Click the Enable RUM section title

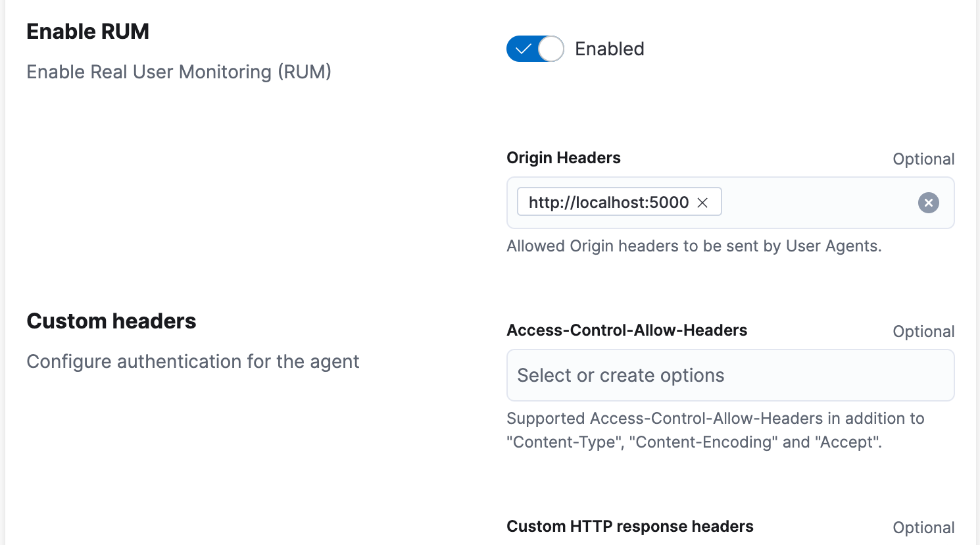(x=87, y=30)
